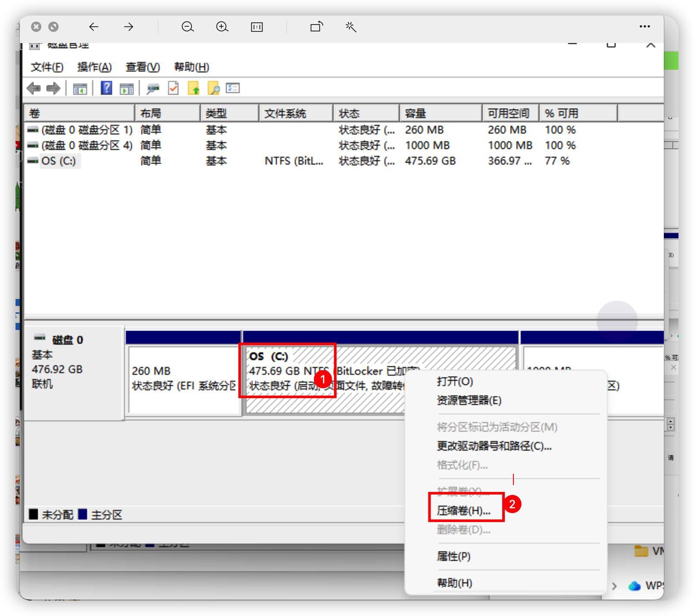Viewport: 694px width, 616px height.
Task: Select the OS (C:) row in volume list
Action: point(59,161)
